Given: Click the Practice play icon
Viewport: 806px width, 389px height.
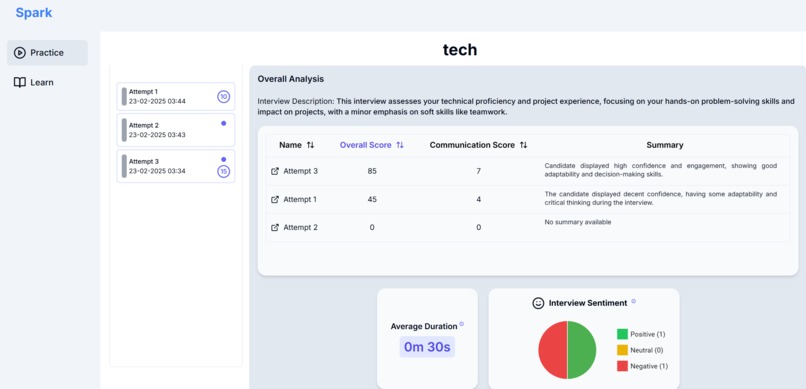Looking at the screenshot, I should coord(20,53).
